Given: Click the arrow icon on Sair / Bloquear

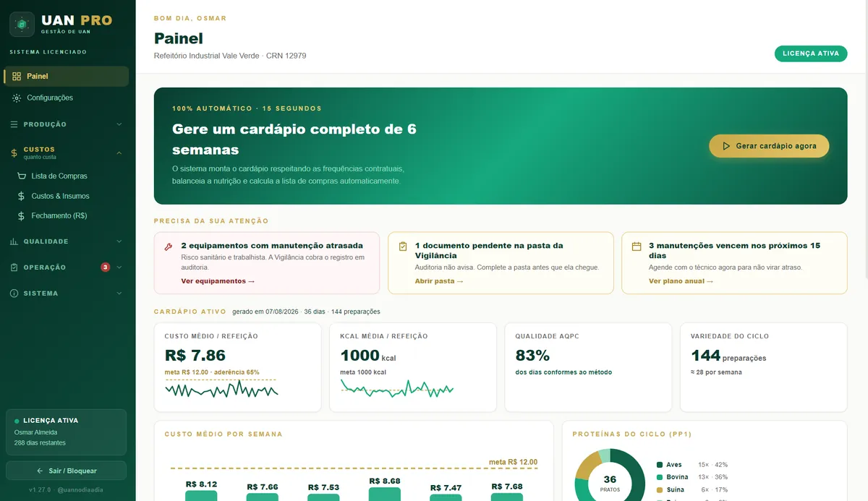Looking at the screenshot, I should point(41,471).
